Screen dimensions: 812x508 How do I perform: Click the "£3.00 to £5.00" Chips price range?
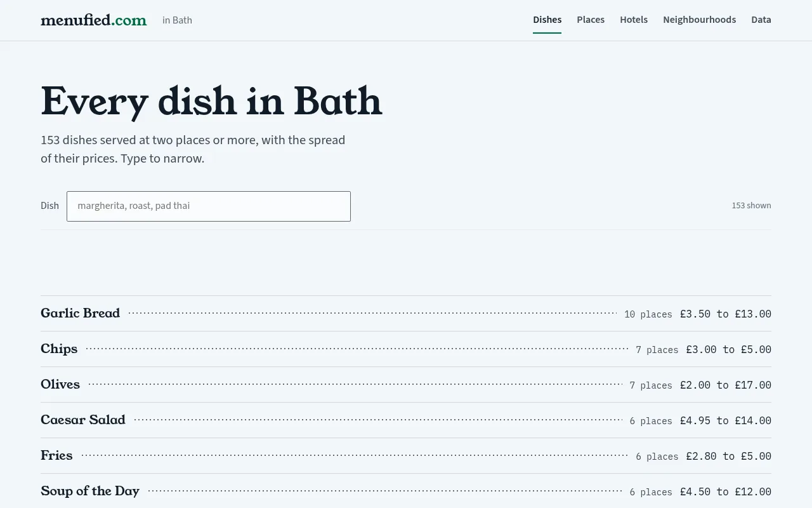tap(728, 349)
